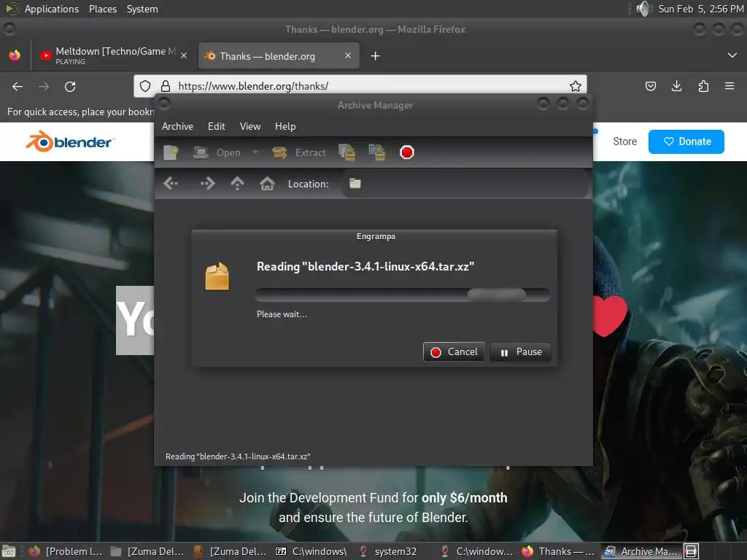Click the show desktop icon in bottom panel
The height and width of the screenshot is (560, 747).
coord(9,551)
